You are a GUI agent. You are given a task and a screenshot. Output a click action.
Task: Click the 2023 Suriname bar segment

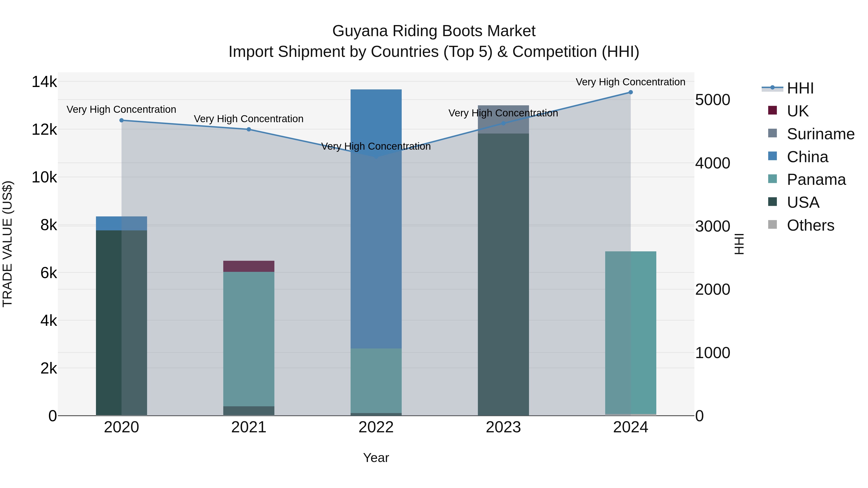(503, 120)
